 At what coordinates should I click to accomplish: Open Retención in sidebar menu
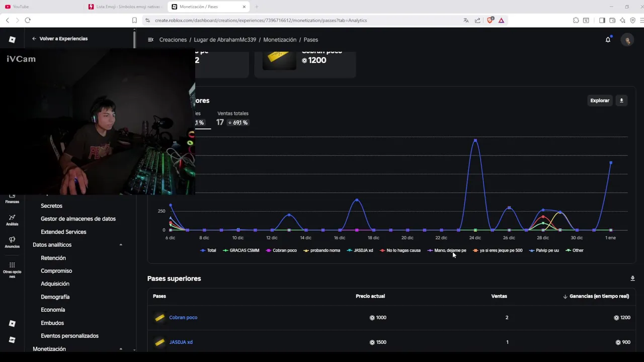click(53, 258)
